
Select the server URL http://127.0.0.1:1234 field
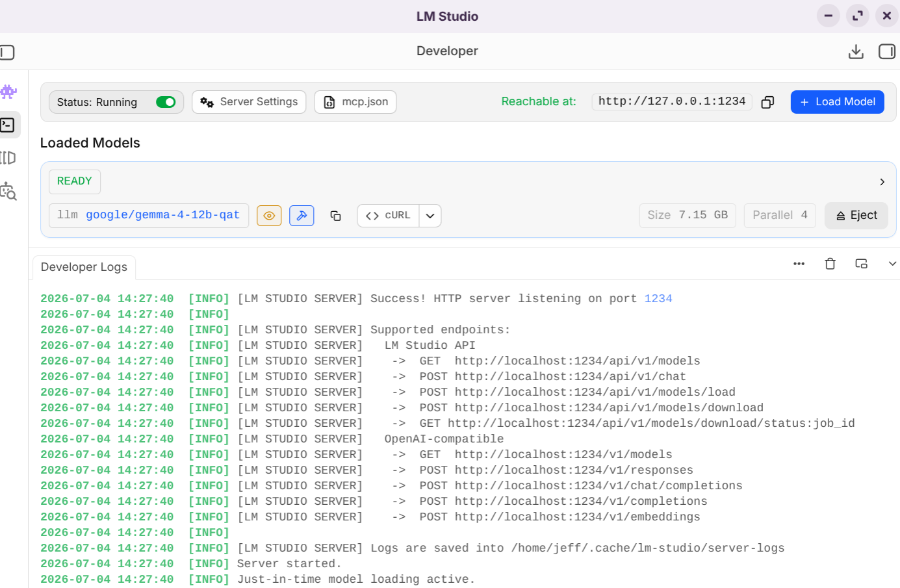pos(672,101)
